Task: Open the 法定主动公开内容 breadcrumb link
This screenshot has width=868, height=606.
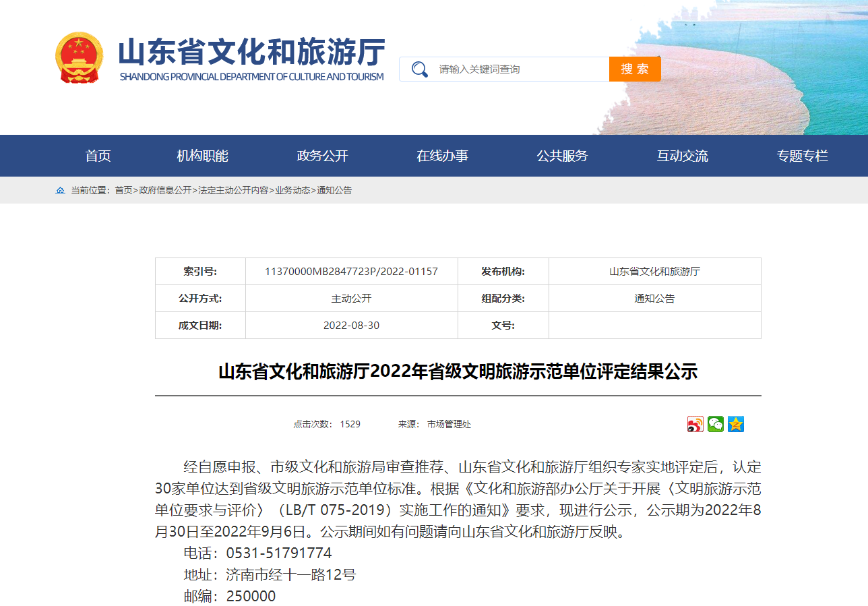Action: (x=233, y=191)
